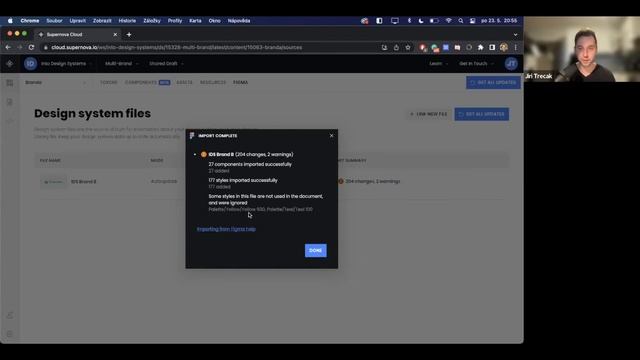This screenshot has width=640, height=360.
Task: Click the ID workspace avatar
Action: click(30, 64)
